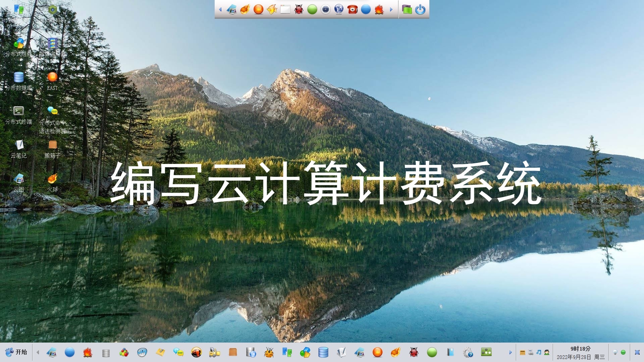Open the music note icon in the system tray

point(539,352)
